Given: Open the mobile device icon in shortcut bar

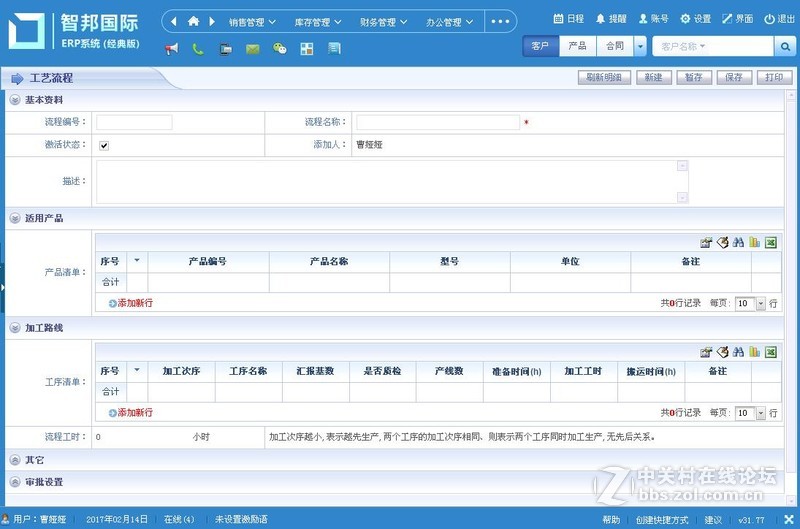Looking at the screenshot, I should [x=226, y=49].
